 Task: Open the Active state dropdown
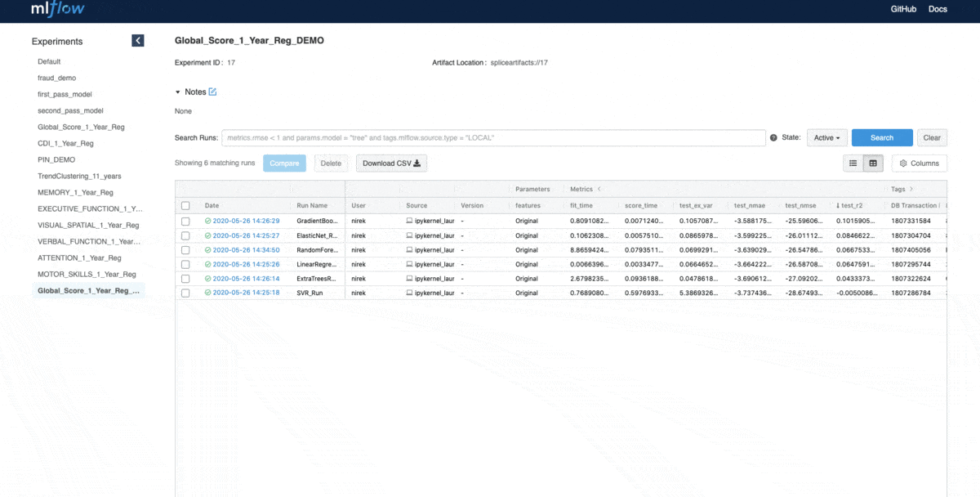pyautogui.click(x=826, y=137)
